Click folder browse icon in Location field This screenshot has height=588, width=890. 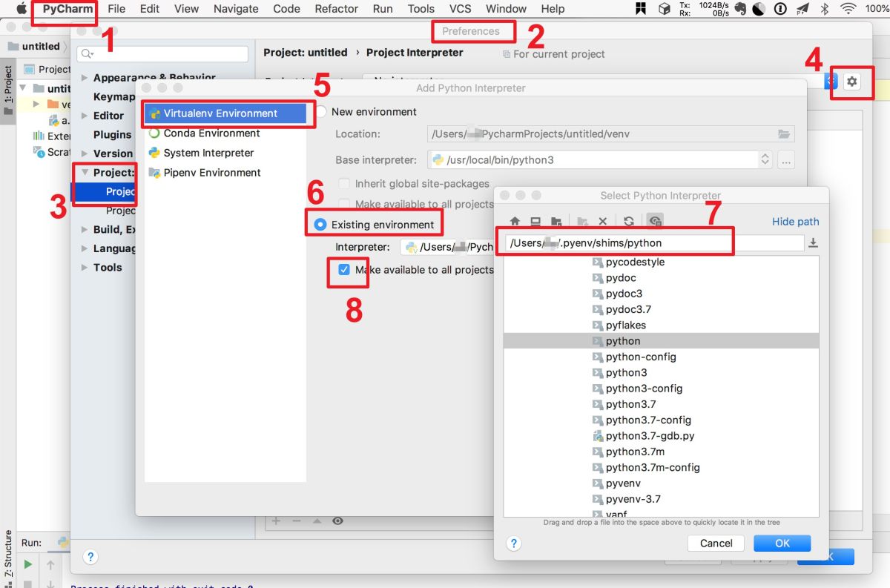(x=784, y=134)
